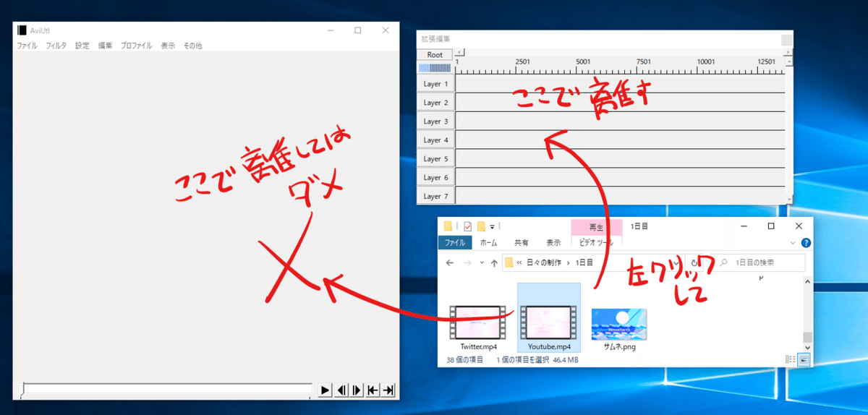Click new folder icon in quick access toolbar
Image resolution: width=868 pixels, height=415 pixels.
pos(480,226)
